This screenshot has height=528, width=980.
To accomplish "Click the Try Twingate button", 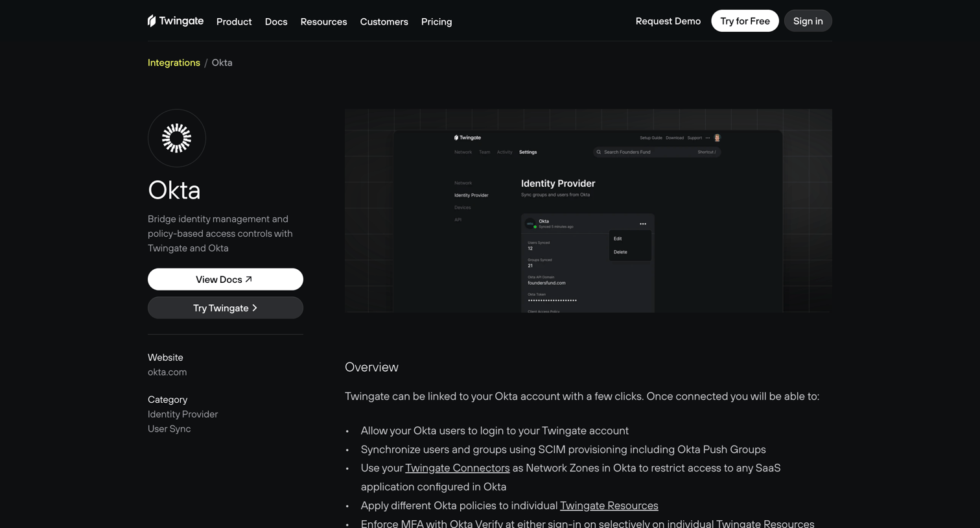I will (x=226, y=308).
